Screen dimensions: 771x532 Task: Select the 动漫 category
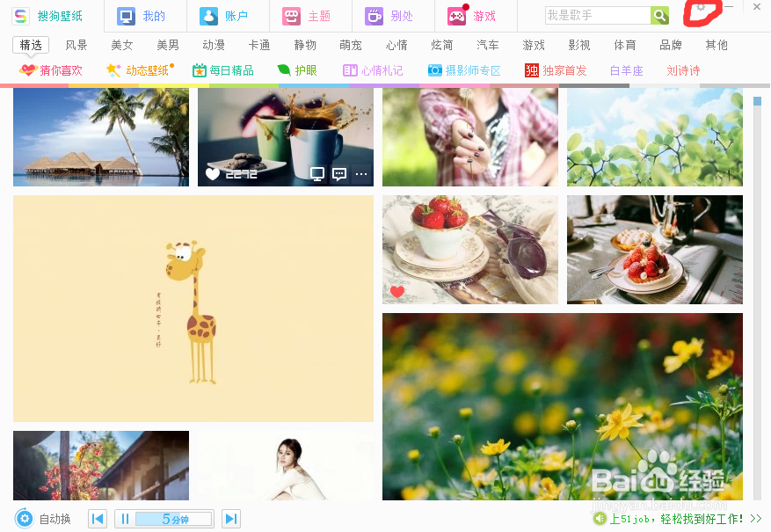pyautogui.click(x=214, y=45)
